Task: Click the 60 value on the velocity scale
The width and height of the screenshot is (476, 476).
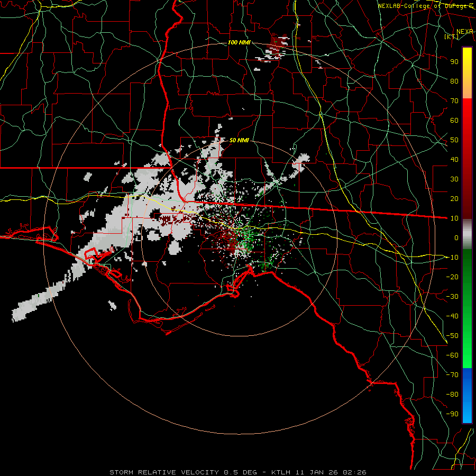Action: 454,120
